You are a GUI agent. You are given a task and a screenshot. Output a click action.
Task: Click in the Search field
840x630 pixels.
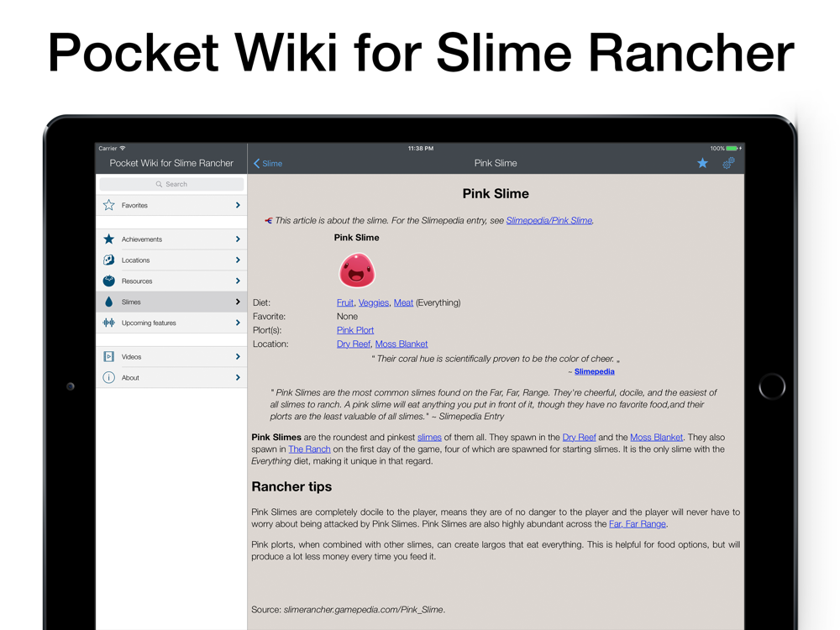171,184
